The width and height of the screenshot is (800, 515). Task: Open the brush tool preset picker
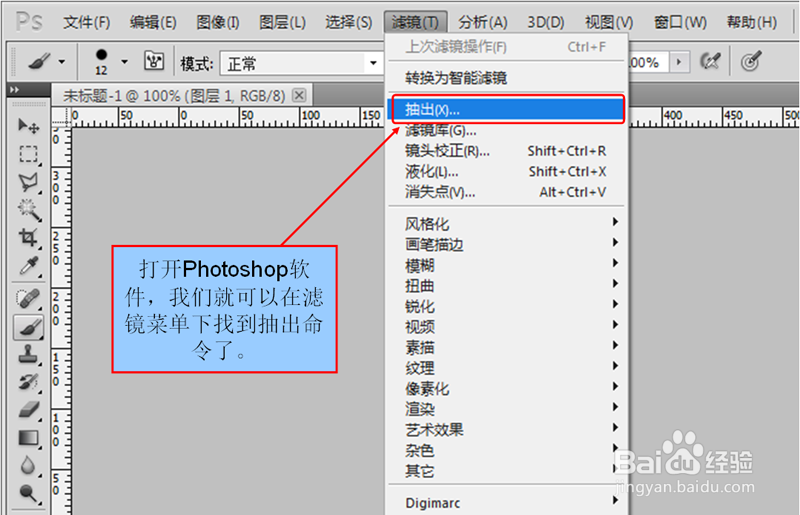[x=46, y=62]
